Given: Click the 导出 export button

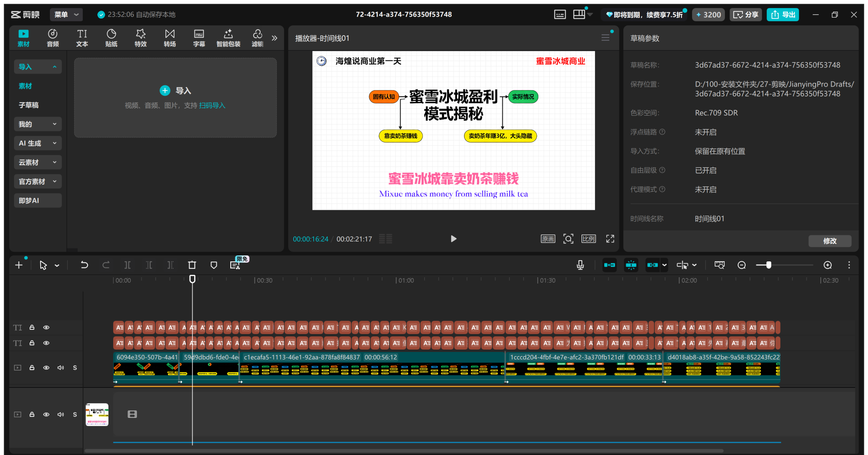Looking at the screenshot, I should (783, 15).
